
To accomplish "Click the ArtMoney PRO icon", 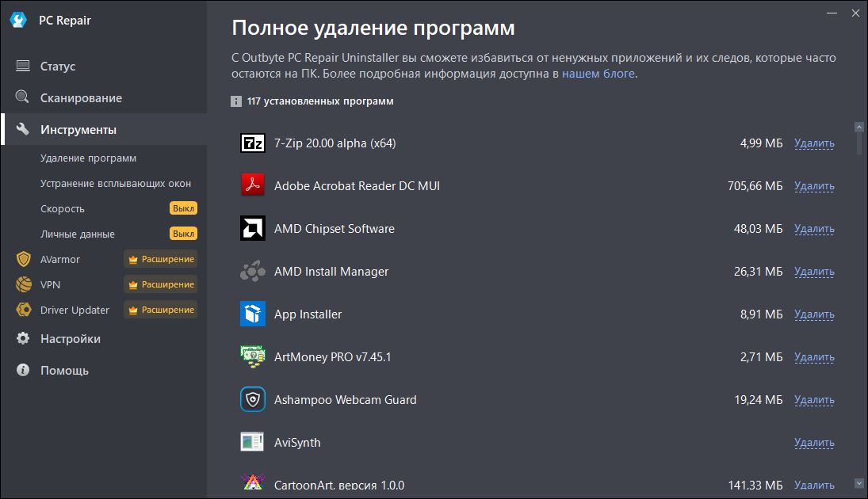I will pos(252,356).
